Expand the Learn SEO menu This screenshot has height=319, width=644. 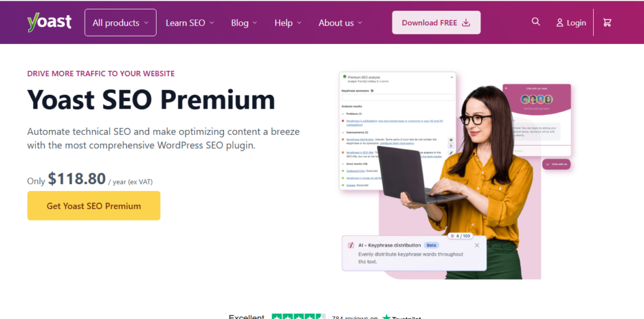(x=190, y=23)
